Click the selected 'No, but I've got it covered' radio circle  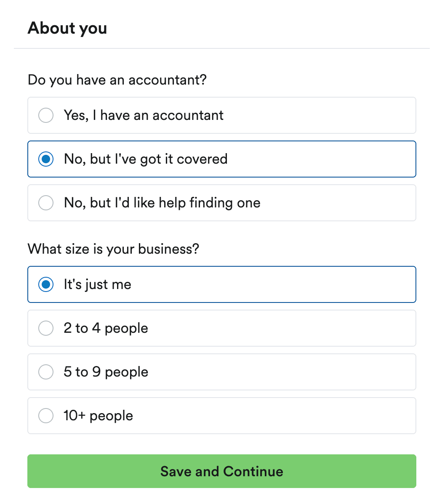(46, 159)
